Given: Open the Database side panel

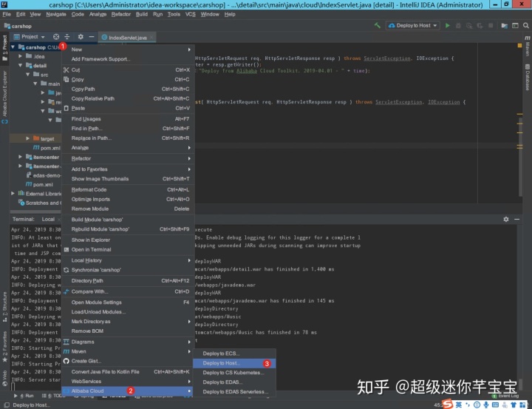Looking at the screenshot, I should coord(528,78).
